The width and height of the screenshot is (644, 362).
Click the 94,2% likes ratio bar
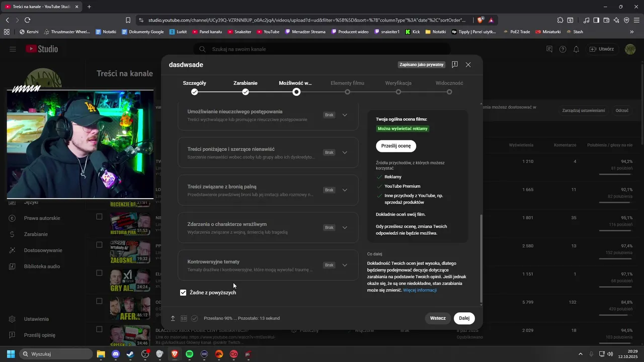[x=616, y=174]
